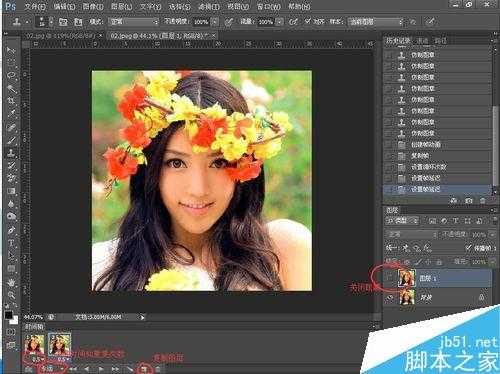Open the 编辑(E) menu
The image size is (500, 374).
pos(64,7)
